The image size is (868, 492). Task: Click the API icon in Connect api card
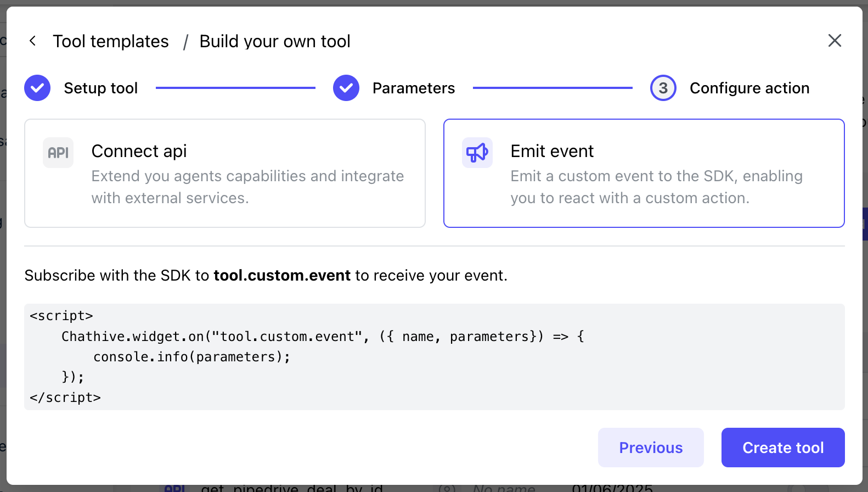(x=58, y=153)
